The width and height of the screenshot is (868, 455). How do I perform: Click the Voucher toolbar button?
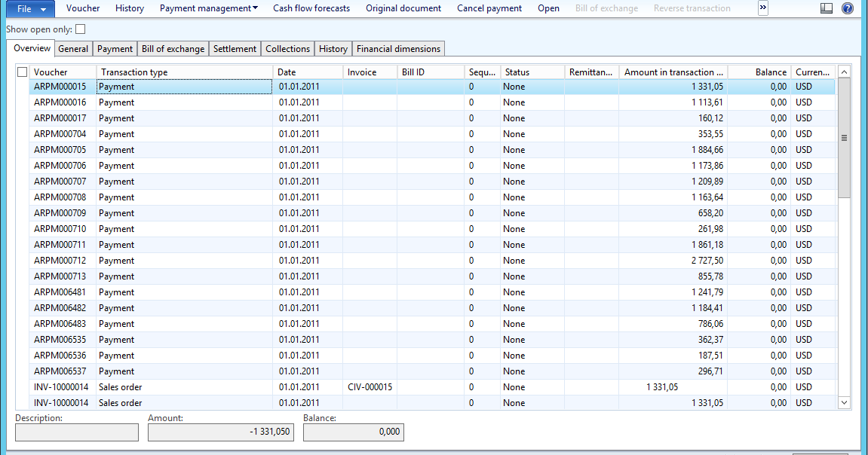point(82,8)
